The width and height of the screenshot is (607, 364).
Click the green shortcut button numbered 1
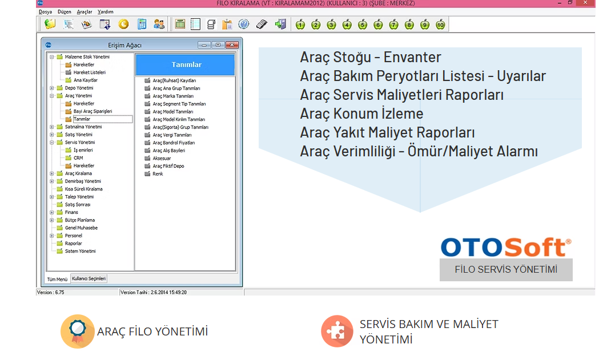coord(300,25)
